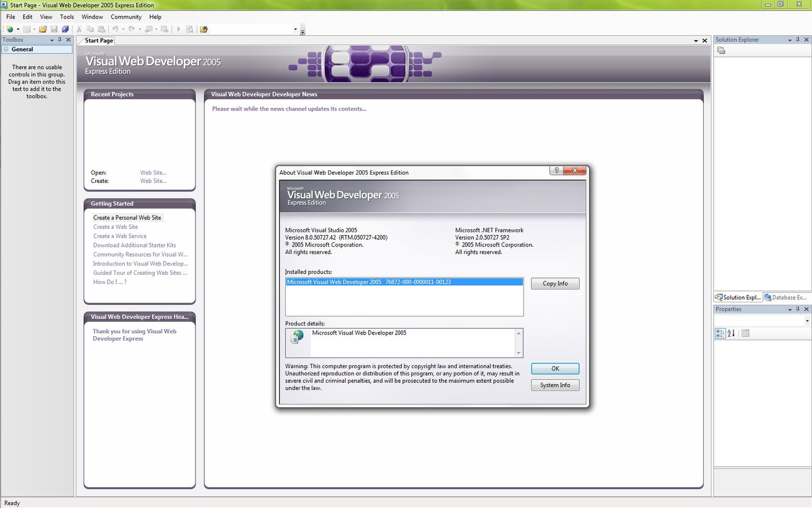This screenshot has width=812, height=508.
Task: Select the Alphabetical sort icon in Properties
Action: [x=731, y=333]
